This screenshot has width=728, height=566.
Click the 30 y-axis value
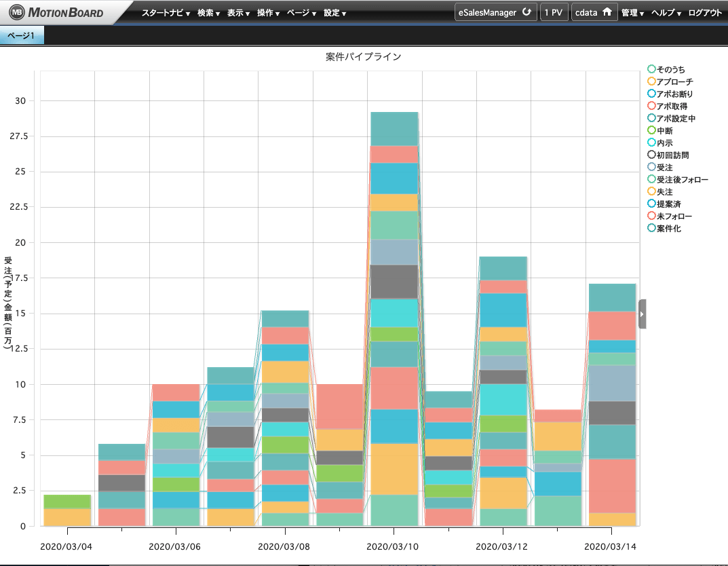[x=20, y=100]
